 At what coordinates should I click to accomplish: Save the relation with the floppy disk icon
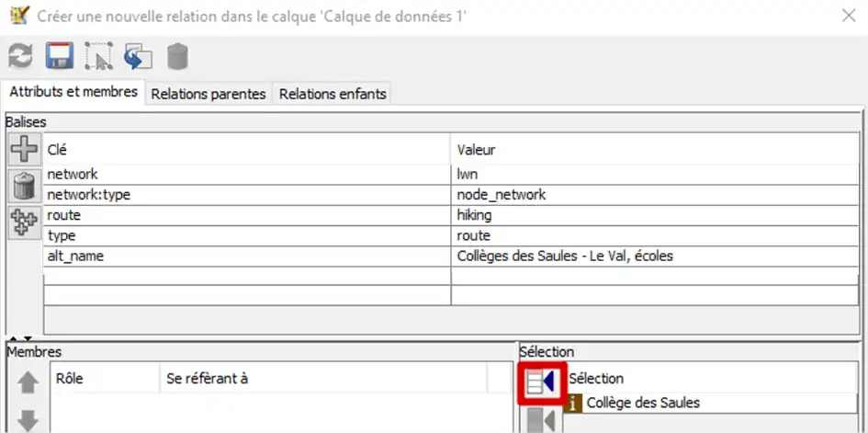click(59, 57)
